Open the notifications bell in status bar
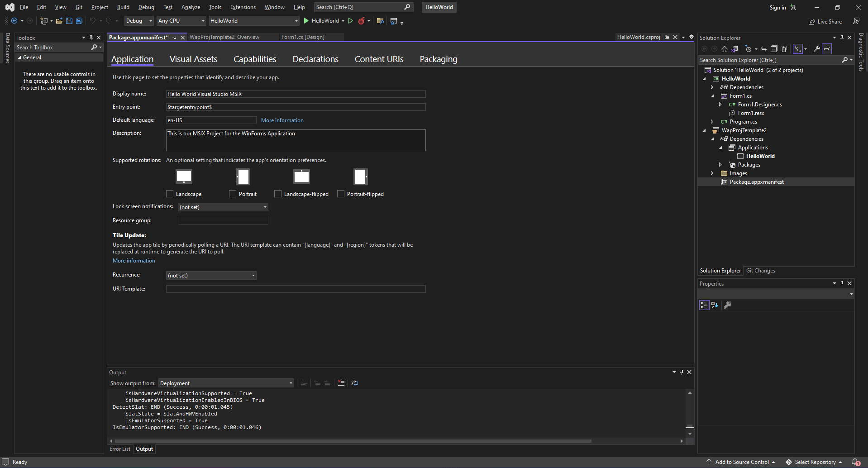 click(856, 462)
